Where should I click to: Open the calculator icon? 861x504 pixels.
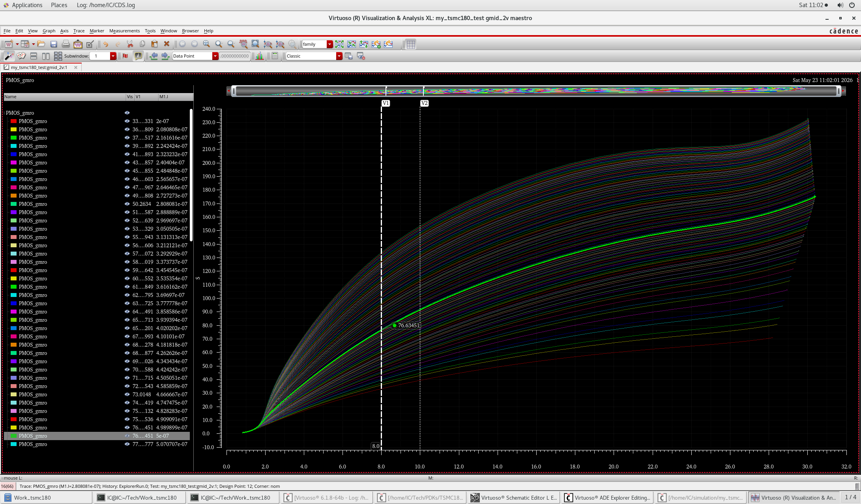[x=275, y=56]
